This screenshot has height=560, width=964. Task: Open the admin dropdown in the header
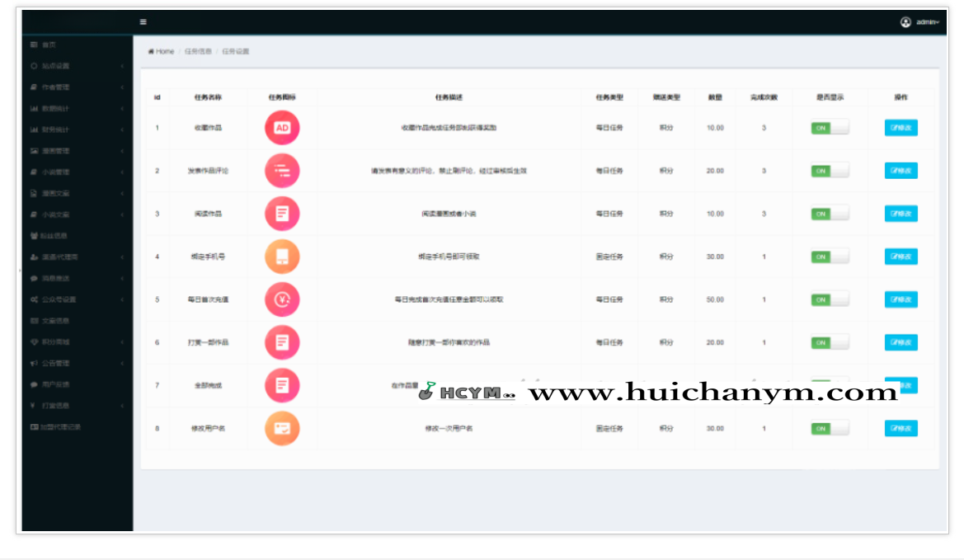click(x=927, y=22)
